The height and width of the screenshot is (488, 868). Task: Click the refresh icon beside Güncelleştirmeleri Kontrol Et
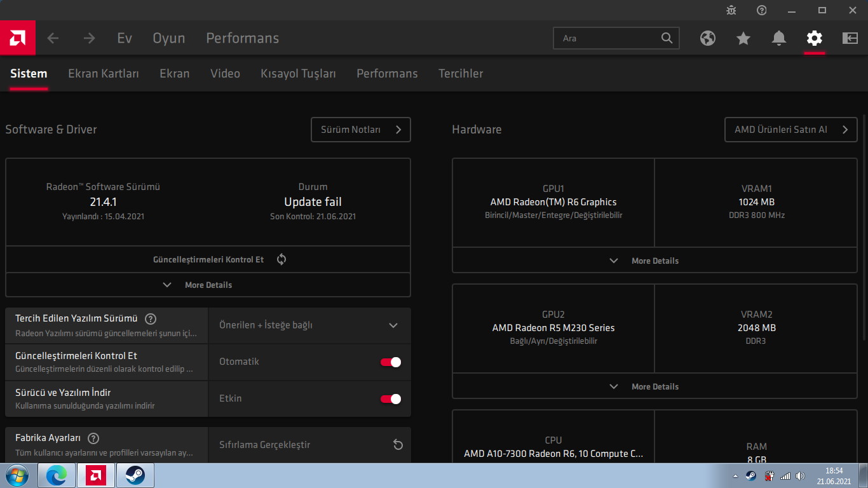point(281,259)
